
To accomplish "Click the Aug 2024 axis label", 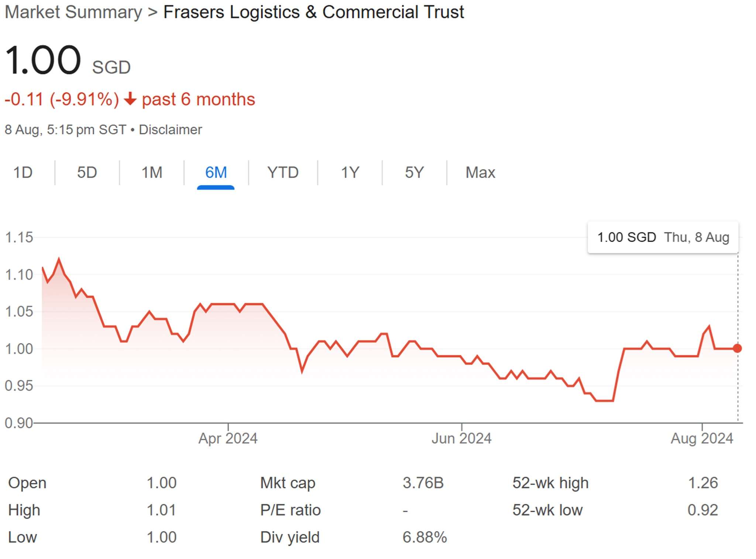I will point(702,438).
